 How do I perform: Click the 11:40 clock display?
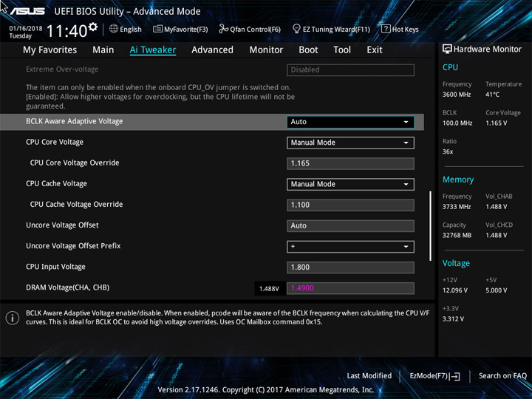66,31
